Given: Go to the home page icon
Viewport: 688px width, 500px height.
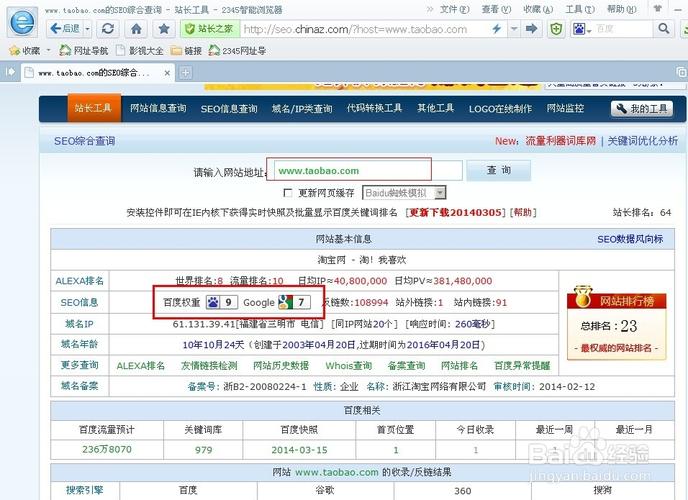Looking at the screenshot, I should [x=136, y=29].
